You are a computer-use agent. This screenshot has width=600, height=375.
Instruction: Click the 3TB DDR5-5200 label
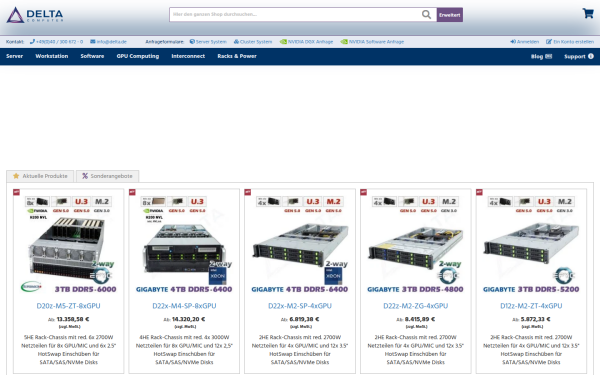[548, 289]
